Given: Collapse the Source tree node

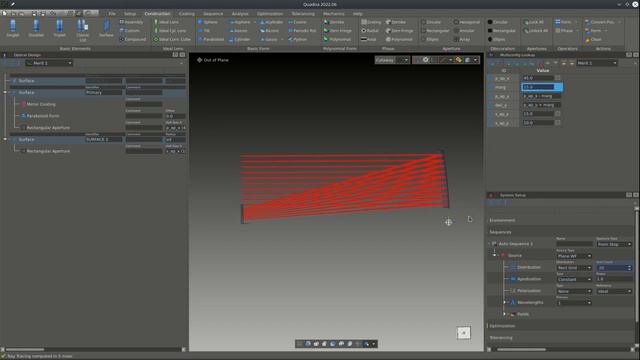Looking at the screenshot, I should coord(494,256).
